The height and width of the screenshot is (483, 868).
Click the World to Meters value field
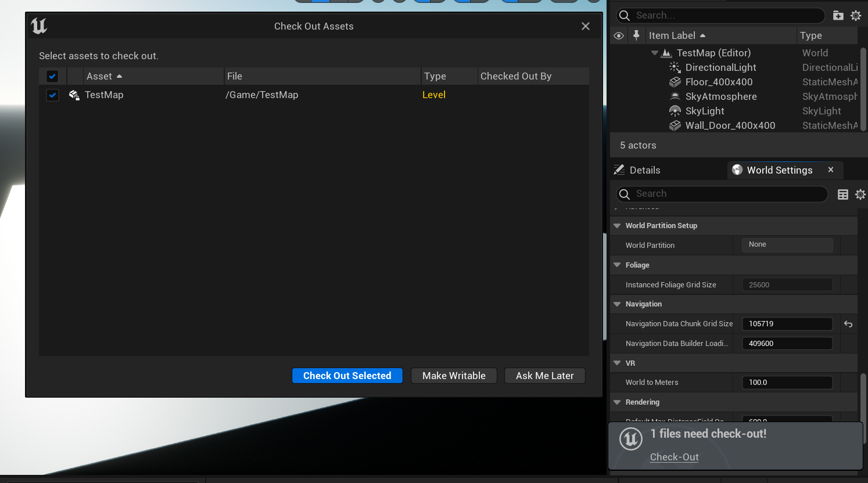[787, 383]
